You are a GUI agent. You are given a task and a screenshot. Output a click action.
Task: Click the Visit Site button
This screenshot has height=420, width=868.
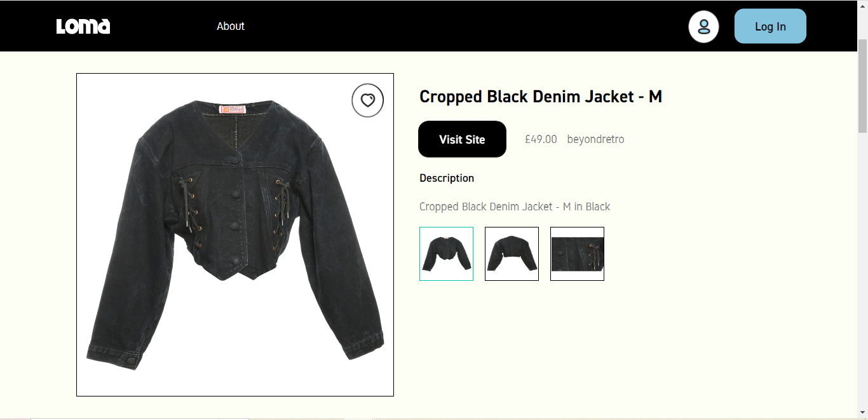click(x=462, y=139)
